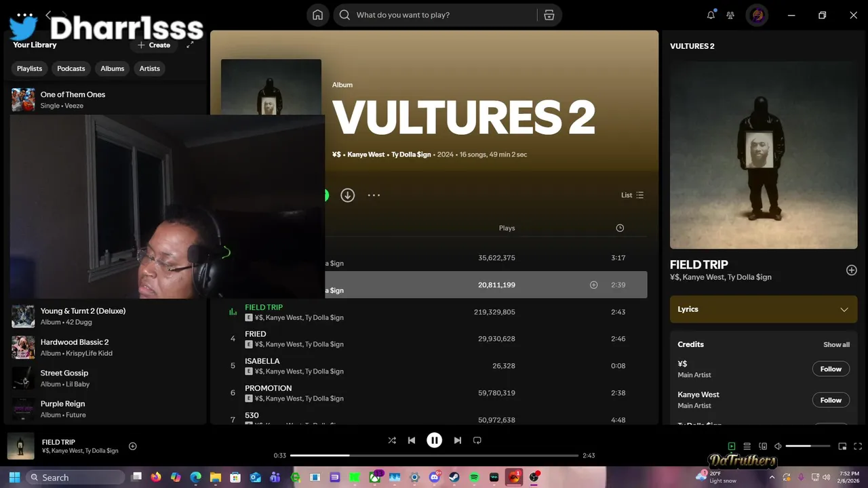The height and width of the screenshot is (488, 868).
Task: Open Ty Dolla $ign link in album header
Action: (x=411, y=155)
